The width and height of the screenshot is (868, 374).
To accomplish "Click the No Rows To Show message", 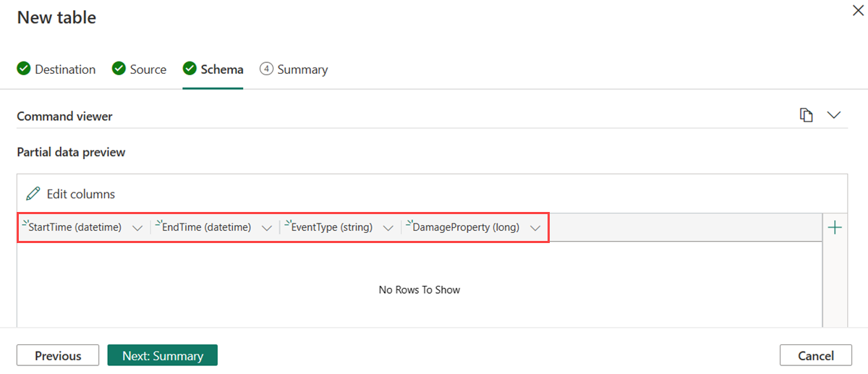I will pyautogui.click(x=420, y=289).
